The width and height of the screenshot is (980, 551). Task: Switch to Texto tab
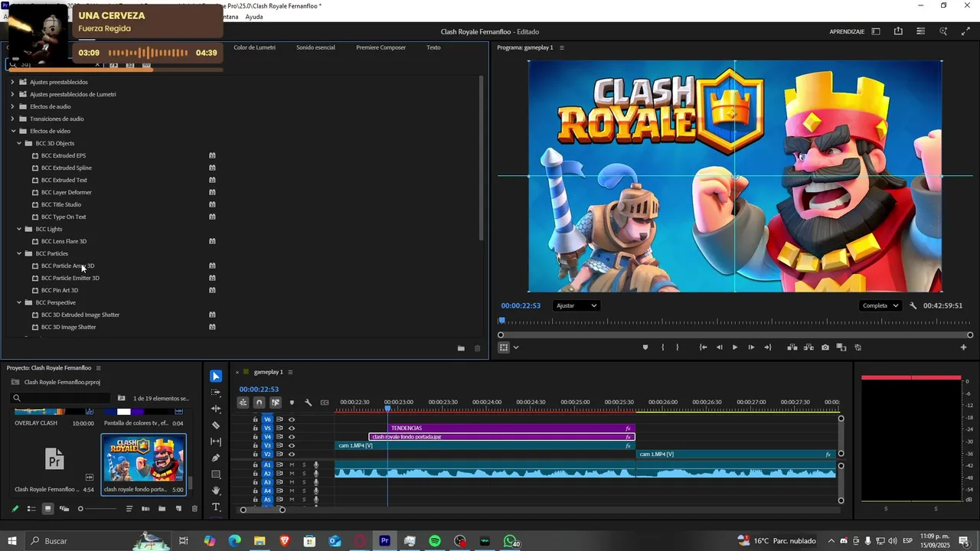click(433, 47)
